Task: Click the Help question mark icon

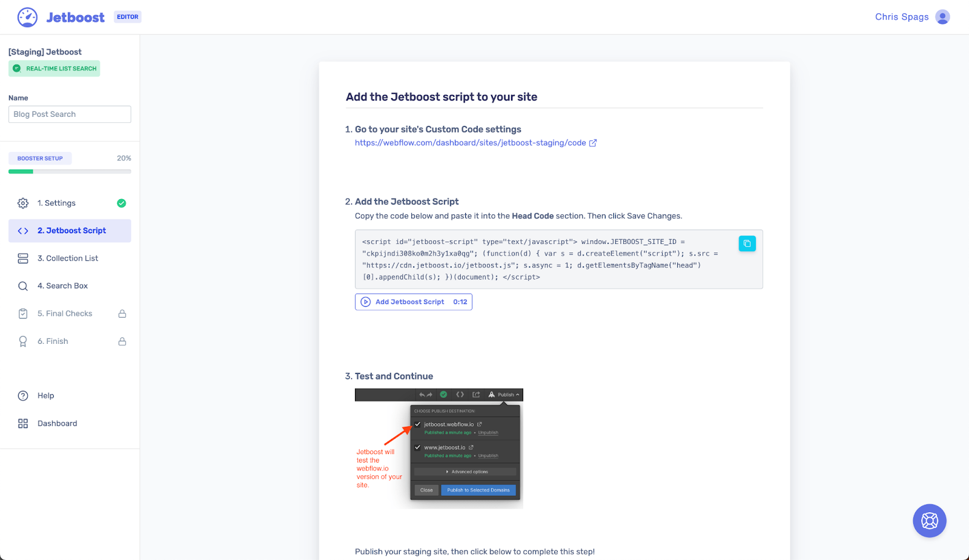Action: click(23, 396)
